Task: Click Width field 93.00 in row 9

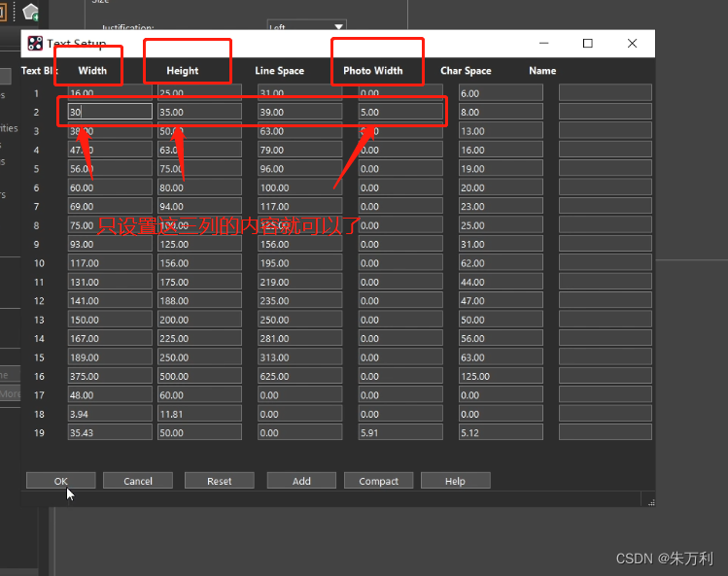Action: [110, 244]
